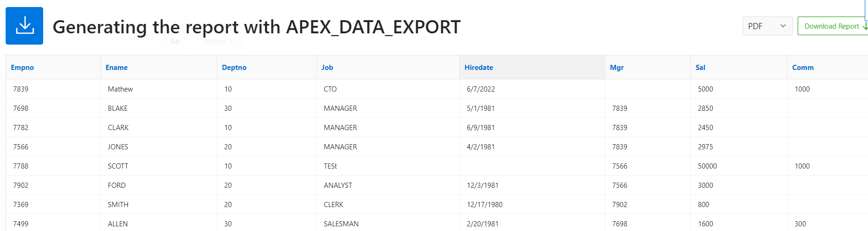Click the Sal column header
The image size is (868, 231).
click(700, 68)
